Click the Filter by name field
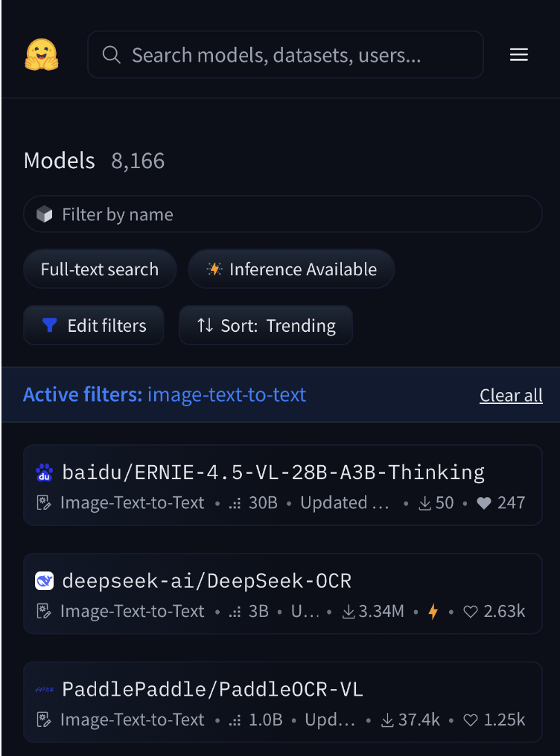 283,215
